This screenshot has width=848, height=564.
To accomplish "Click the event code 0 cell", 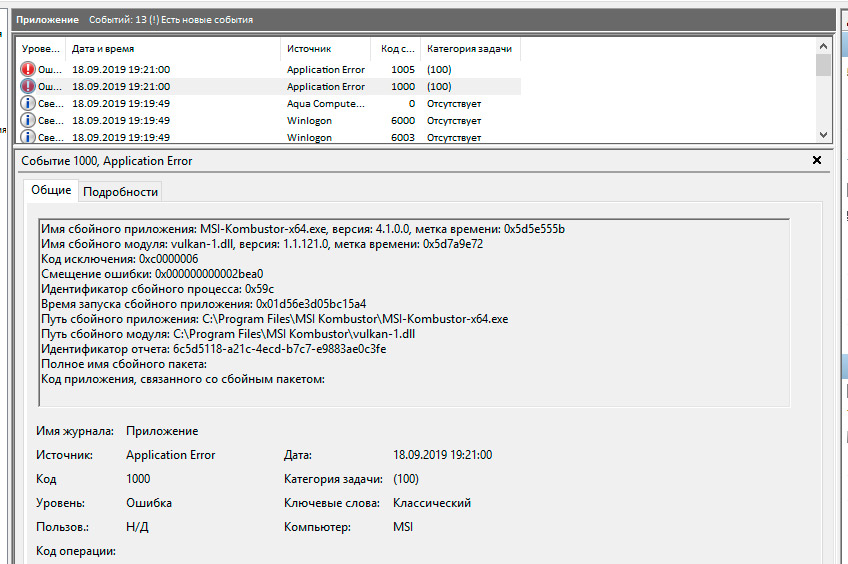I will tap(412, 104).
